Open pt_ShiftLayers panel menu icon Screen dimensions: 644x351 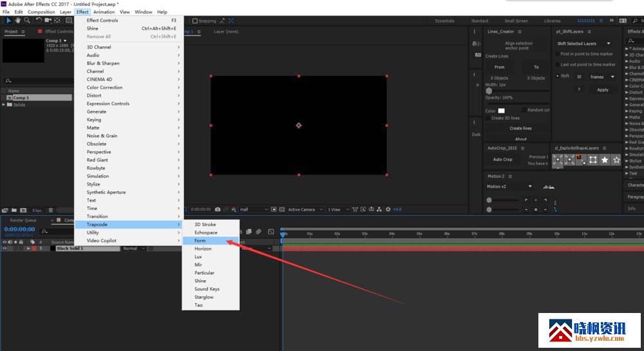click(589, 32)
